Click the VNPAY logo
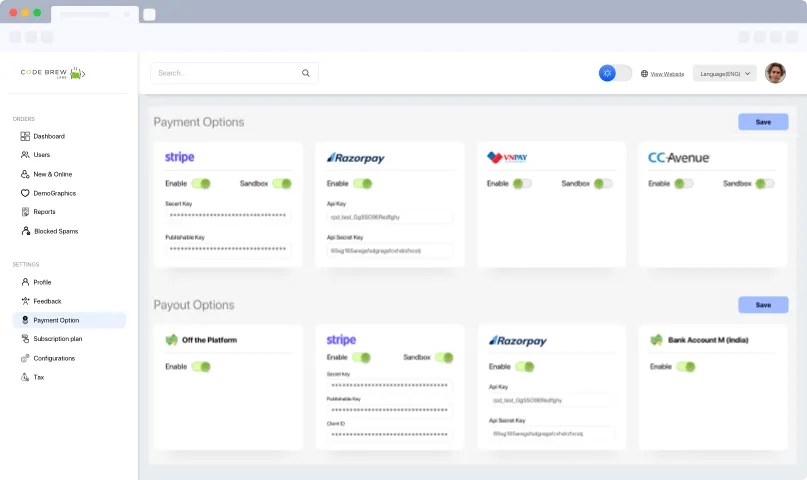807x480 pixels. [507, 157]
